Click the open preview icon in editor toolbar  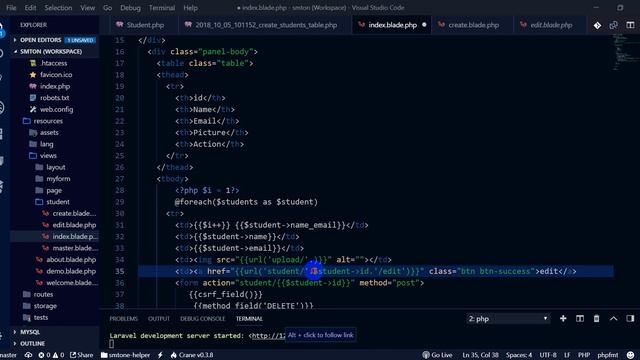click(x=613, y=25)
